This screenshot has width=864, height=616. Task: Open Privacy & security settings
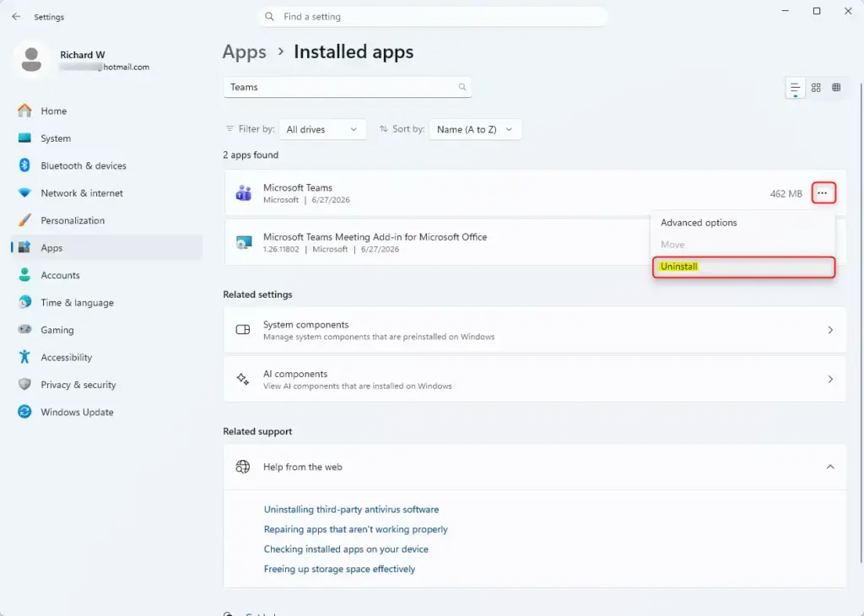coord(107,385)
